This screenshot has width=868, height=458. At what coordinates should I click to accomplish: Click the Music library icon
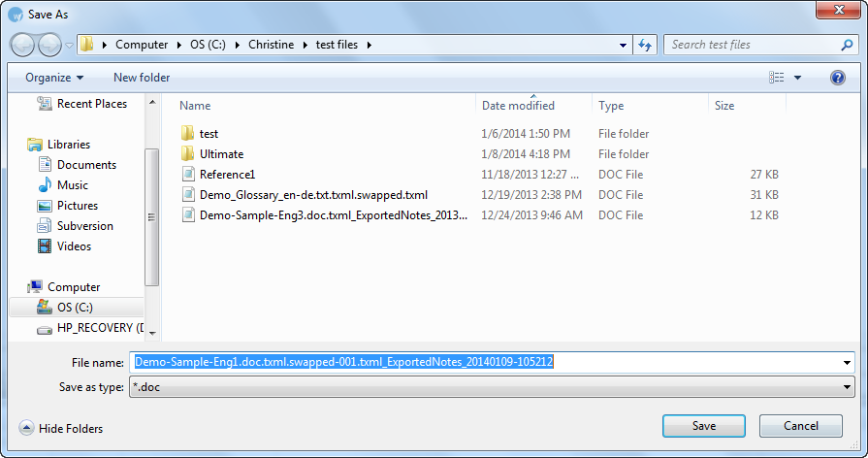pos(45,185)
